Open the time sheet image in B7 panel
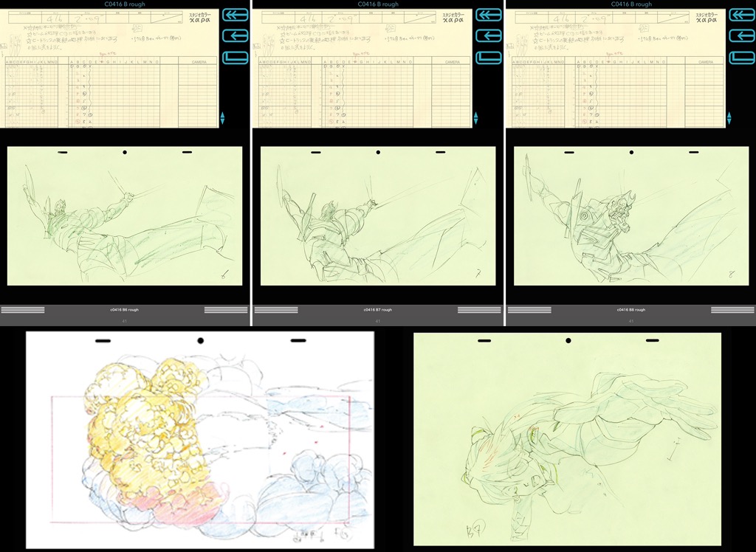The image size is (756, 552). [362, 68]
